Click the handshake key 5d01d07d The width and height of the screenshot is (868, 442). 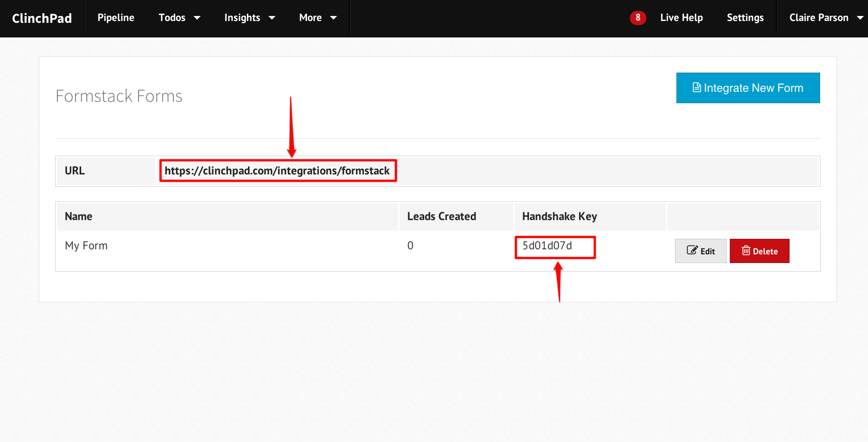(547, 246)
